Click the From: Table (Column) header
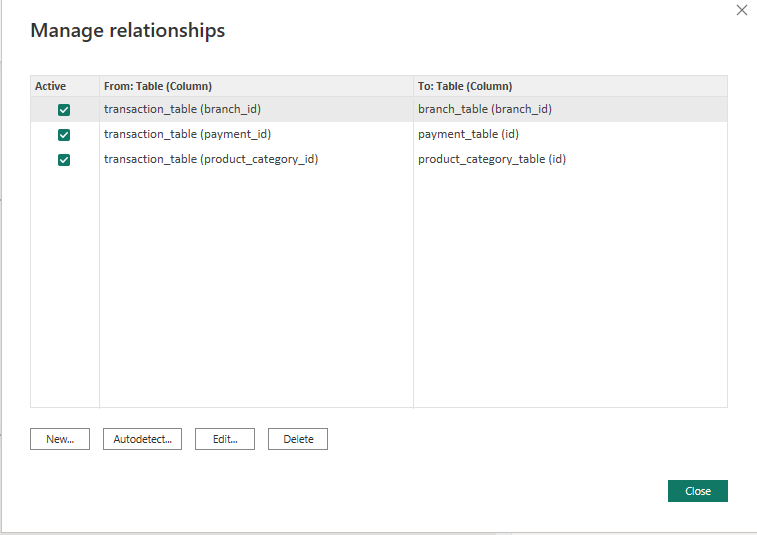This screenshot has height=535, width=757. point(157,86)
